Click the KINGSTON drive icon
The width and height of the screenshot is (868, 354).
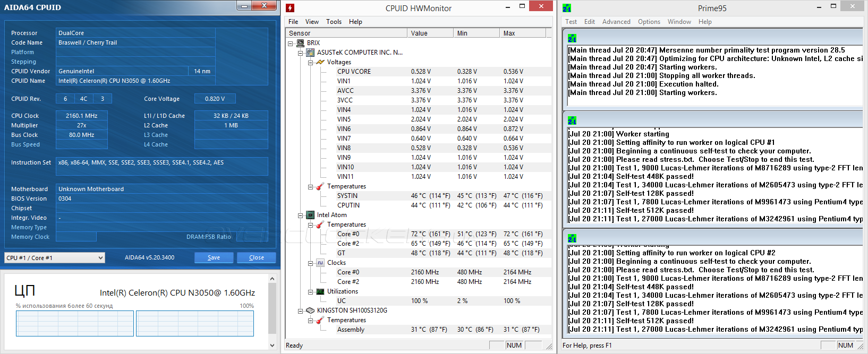point(310,310)
